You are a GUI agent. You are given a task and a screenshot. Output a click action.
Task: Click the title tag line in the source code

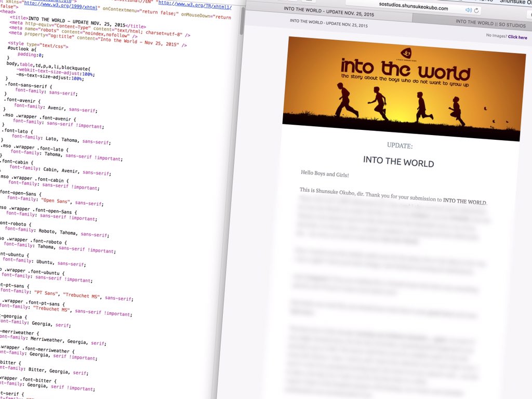(78, 22)
